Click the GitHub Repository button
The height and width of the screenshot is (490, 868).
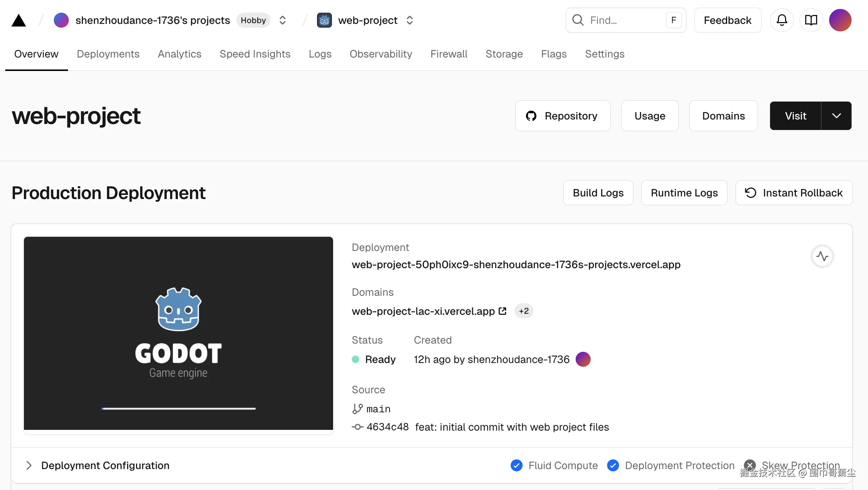point(563,116)
